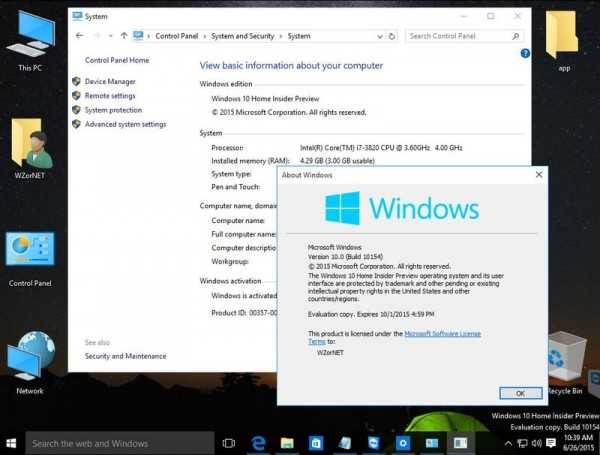Open Task View from taskbar

[228, 443]
